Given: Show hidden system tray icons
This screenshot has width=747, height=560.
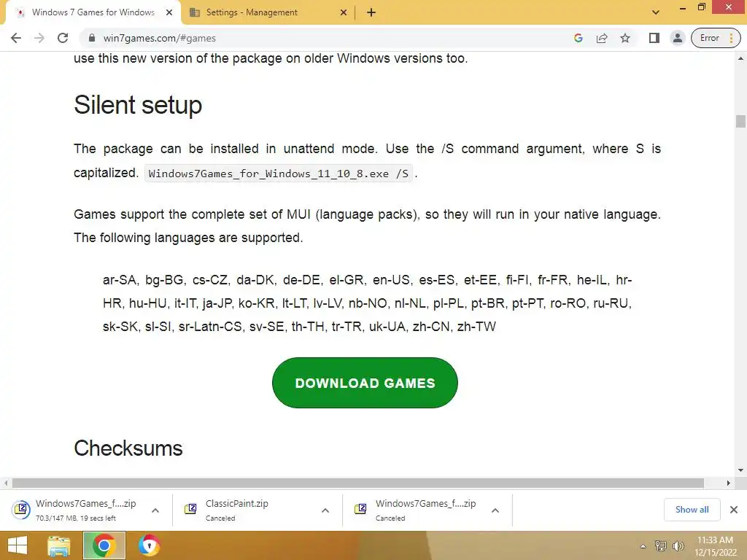Looking at the screenshot, I should 643,546.
